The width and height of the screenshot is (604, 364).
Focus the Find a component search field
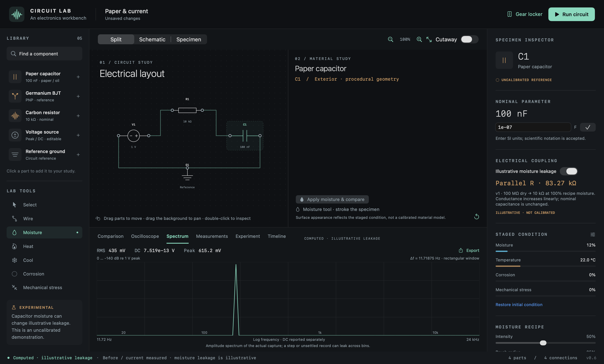pyautogui.click(x=44, y=54)
